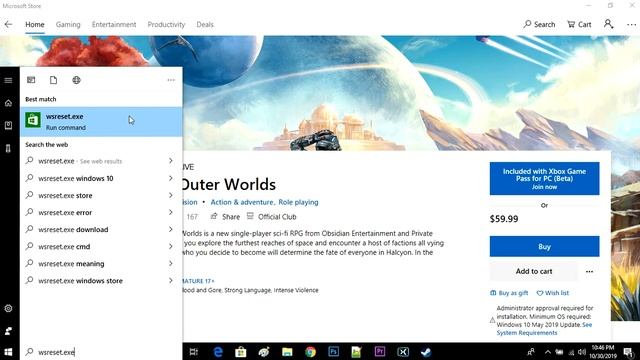Viewport: 640px width, 360px height.
Task: Click the Buy button
Action: click(x=544, y=247)
